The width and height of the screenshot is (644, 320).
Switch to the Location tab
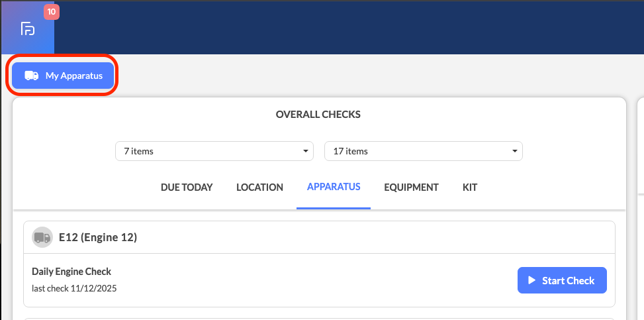[x=259, y=187]
